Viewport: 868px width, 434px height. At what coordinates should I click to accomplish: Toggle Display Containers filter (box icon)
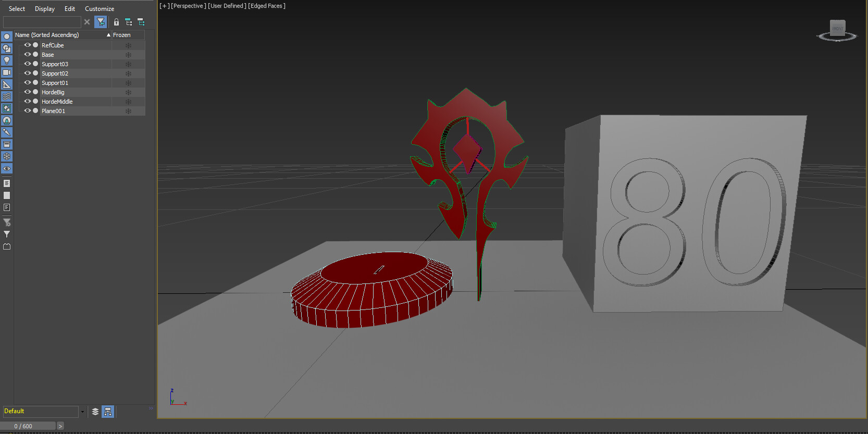(x=7, y=144)
